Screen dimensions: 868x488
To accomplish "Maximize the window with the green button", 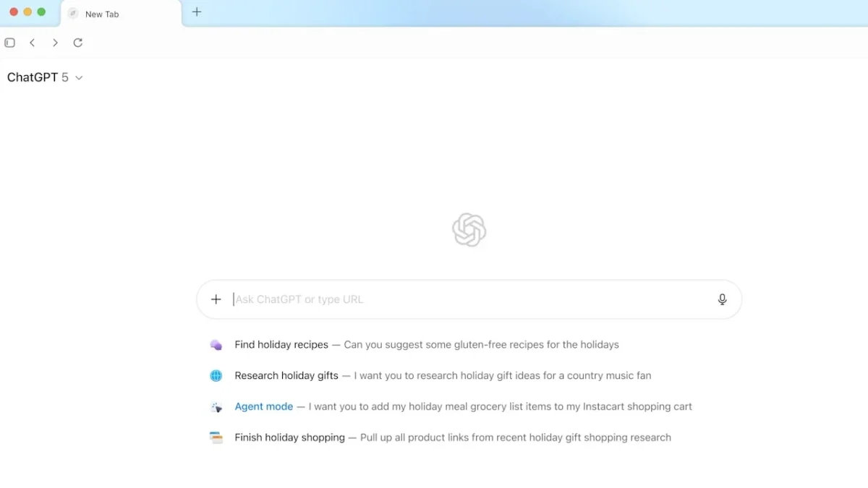I will coord(41,12).
